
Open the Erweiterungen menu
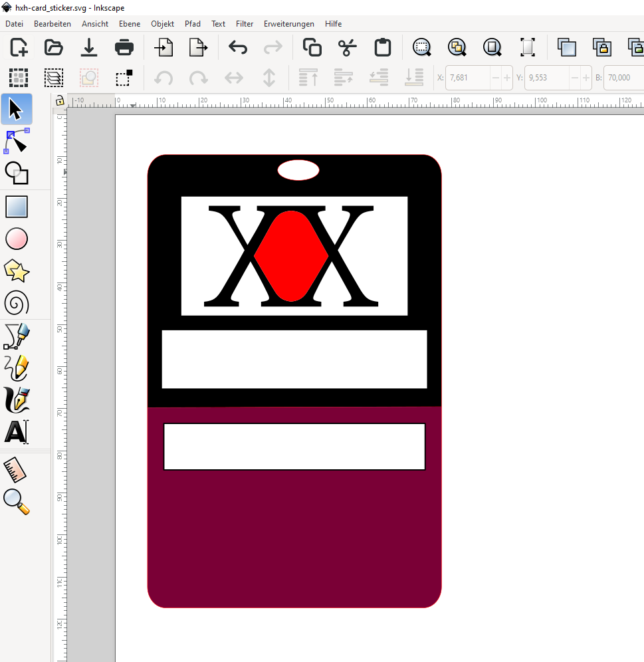(288, 24)
